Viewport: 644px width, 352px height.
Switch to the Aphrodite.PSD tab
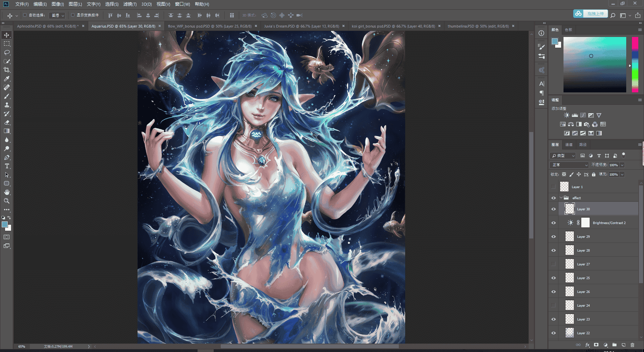(x=48, y=26)
